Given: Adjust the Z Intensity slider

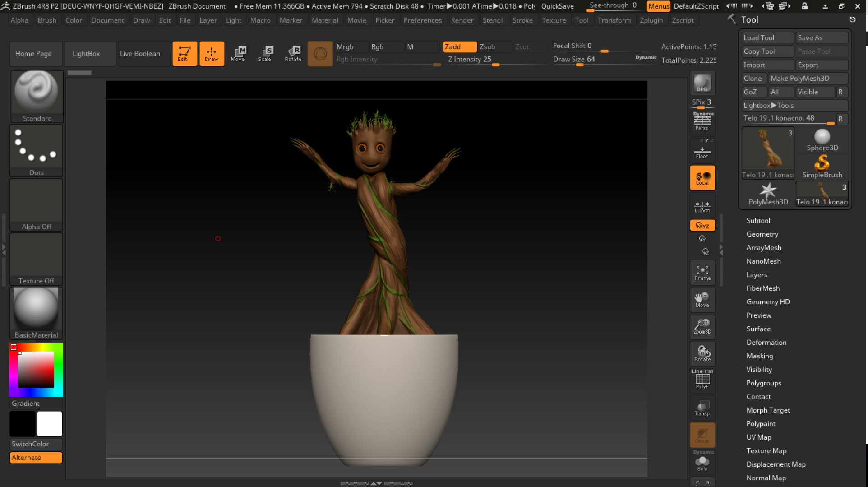Looking at the screenshot, I should coord(496,60).
